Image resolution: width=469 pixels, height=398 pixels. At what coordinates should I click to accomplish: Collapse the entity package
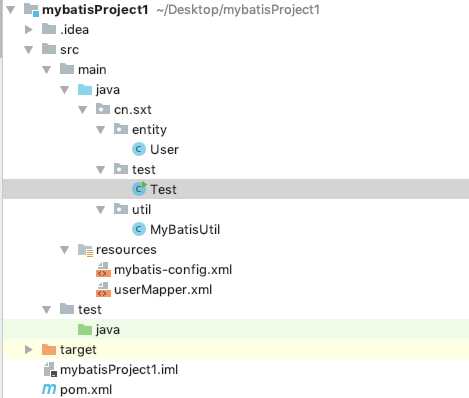pos(100,130)
